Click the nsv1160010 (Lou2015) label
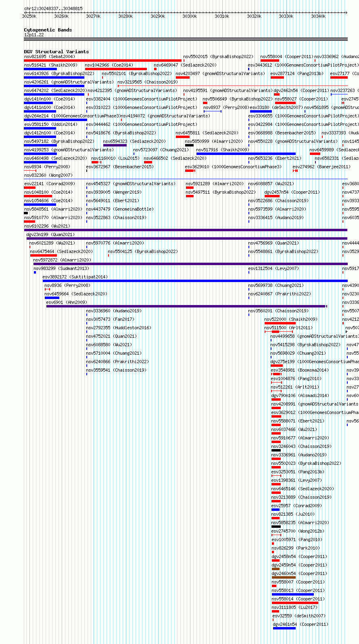Image resolution: width=359 pixels, height=644 pixels. pos(115,158)
